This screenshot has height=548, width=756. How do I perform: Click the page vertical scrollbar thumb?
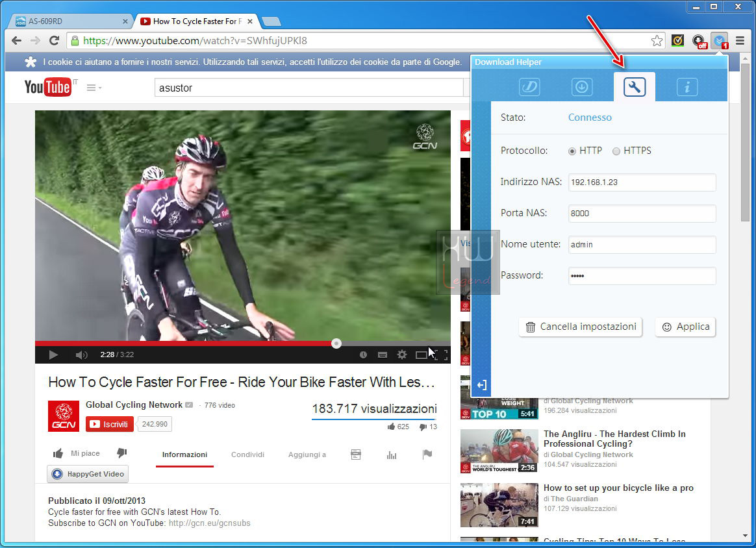746,142
